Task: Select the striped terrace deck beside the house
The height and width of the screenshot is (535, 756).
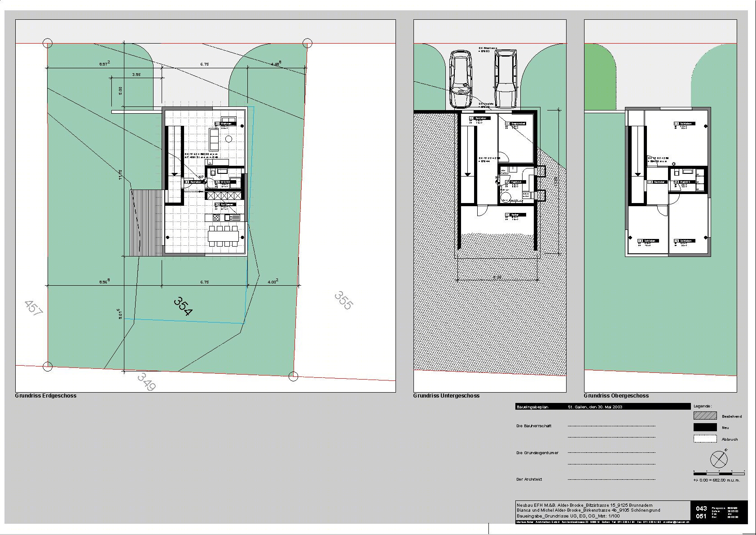Action: [146, 223]
